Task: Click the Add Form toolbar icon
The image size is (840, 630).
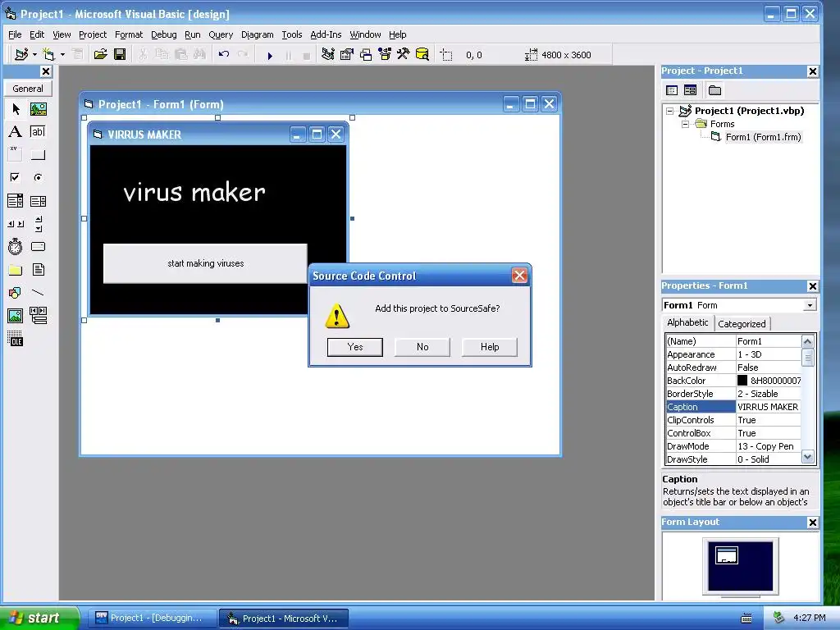Action: 49,55
